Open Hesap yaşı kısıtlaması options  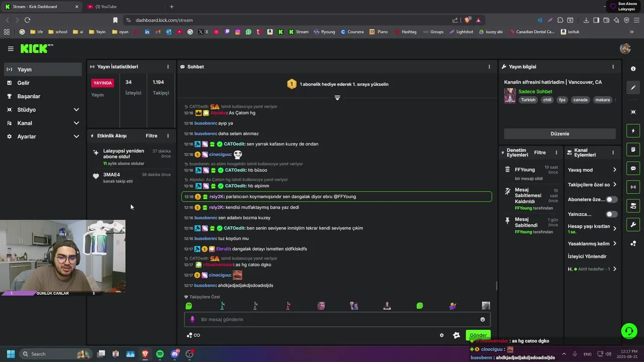pyautogui.click(x=592, y=229)
